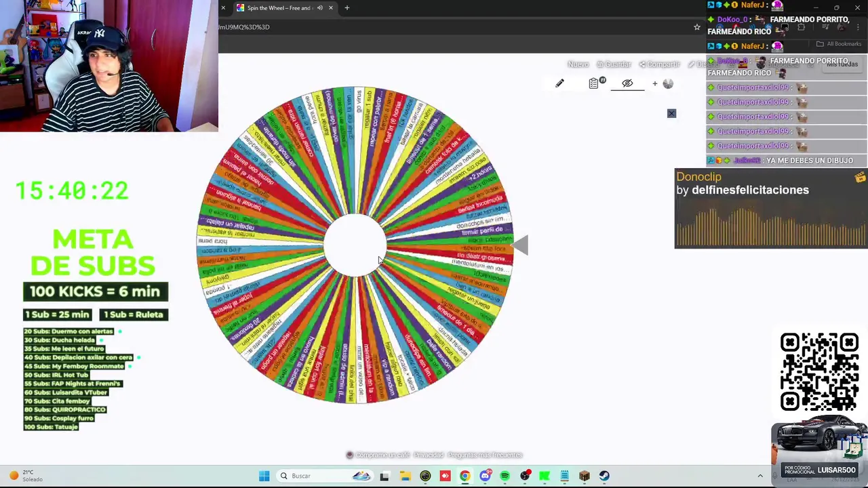This screenshot has width=868, height=488.
Task: Open the weather widget showing Soleado
Action: (x=26, y=476)
